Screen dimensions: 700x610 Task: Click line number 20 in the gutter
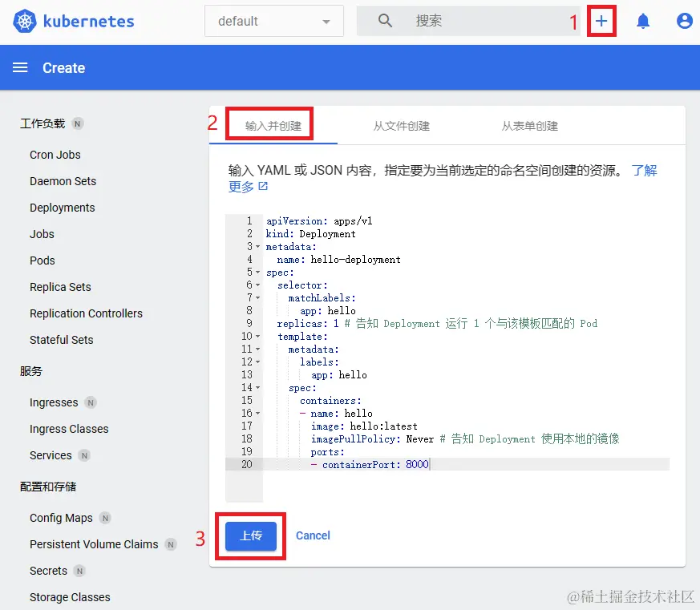pyautogui.click(x=247, y=465)
